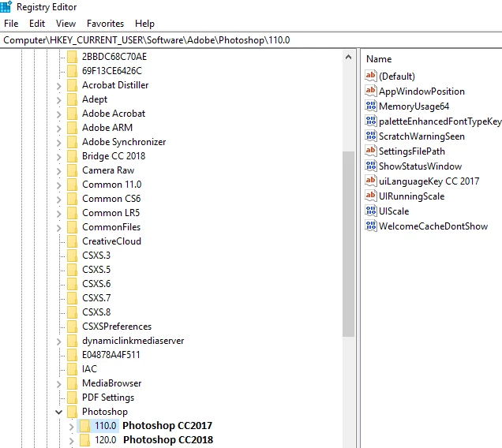Expand the Adobe ARM key
The height and width of the screenshot is (448, 502).
point(59,129)
